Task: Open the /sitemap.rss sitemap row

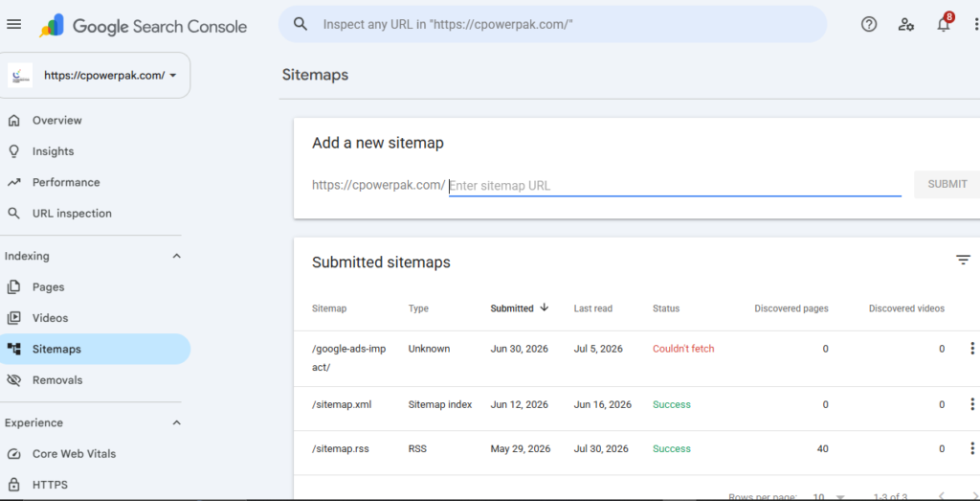Action: (636, 452)
